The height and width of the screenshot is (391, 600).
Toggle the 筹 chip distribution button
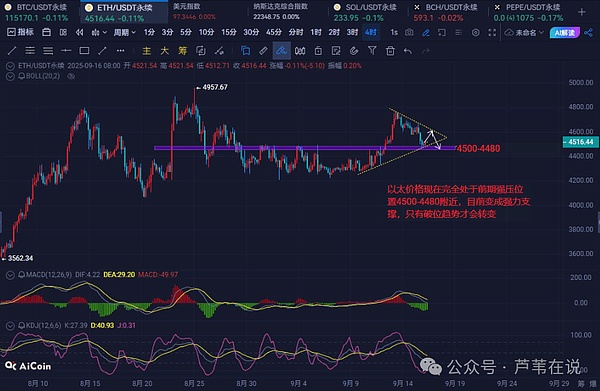click(183, 51)
